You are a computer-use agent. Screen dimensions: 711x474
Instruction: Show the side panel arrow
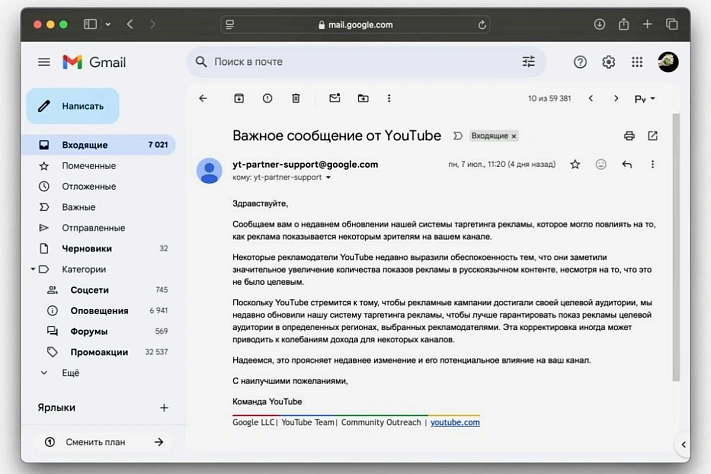[683, 445]
